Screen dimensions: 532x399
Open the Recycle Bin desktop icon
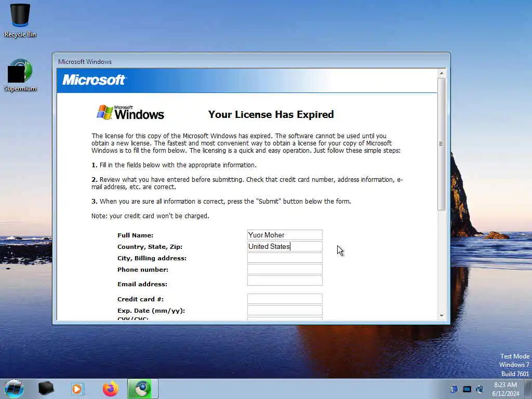20,20
